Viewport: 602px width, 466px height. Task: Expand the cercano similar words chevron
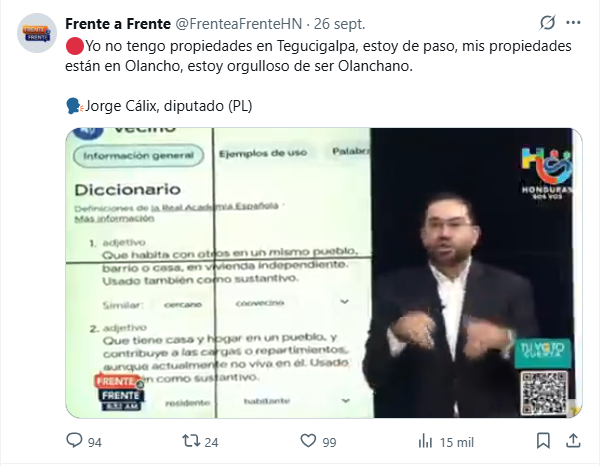point(344,302)
